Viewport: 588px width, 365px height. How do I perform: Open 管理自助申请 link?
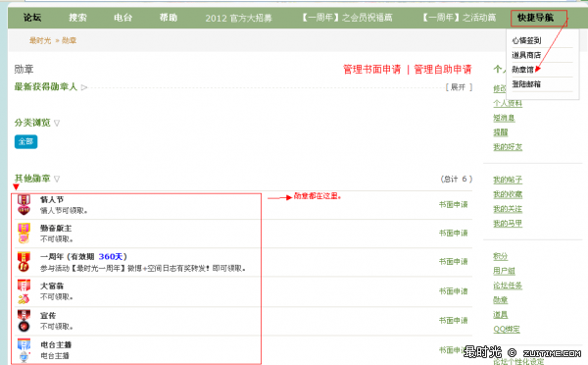tap(443, 70)
